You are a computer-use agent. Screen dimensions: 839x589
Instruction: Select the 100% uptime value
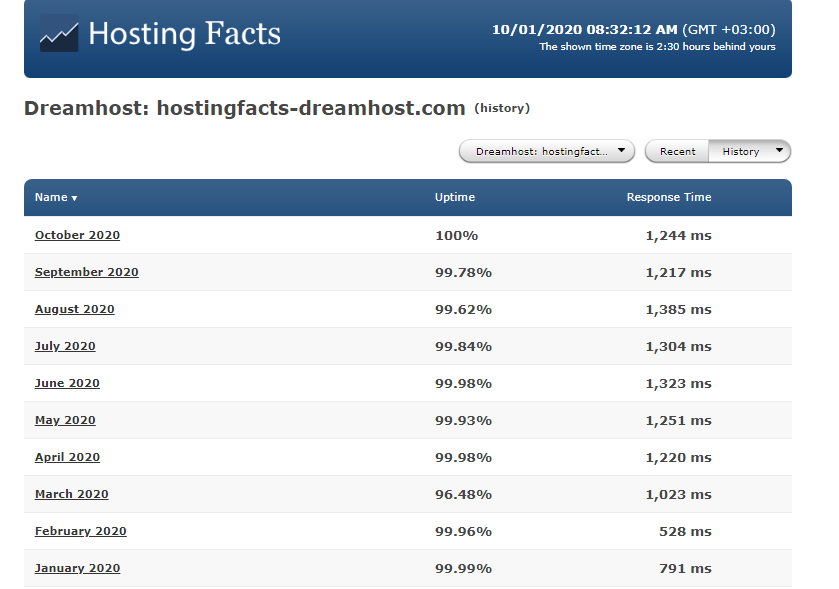(456, 235)
